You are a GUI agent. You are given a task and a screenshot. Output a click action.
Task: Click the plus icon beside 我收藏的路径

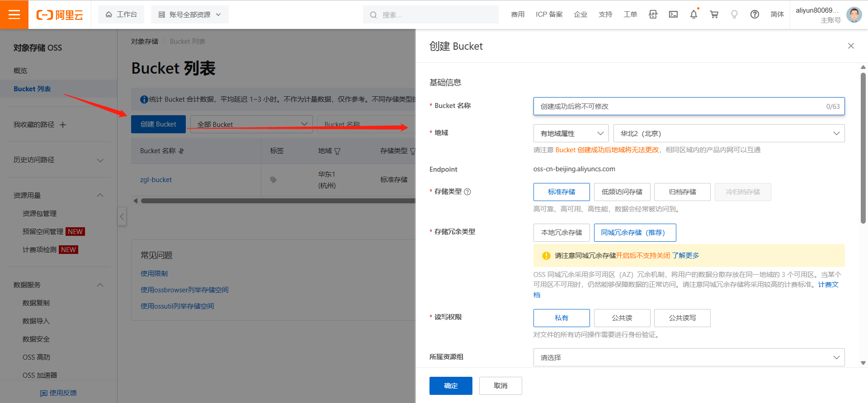[x=63, y=125]
